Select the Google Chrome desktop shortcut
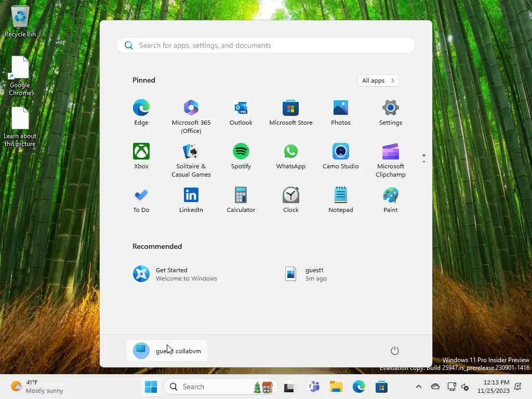The width and height of the screenshot is (532, 399). click(20, 76)
